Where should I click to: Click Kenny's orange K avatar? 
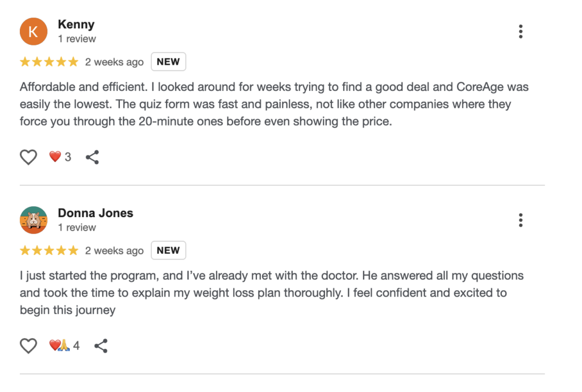coord(34,32)
